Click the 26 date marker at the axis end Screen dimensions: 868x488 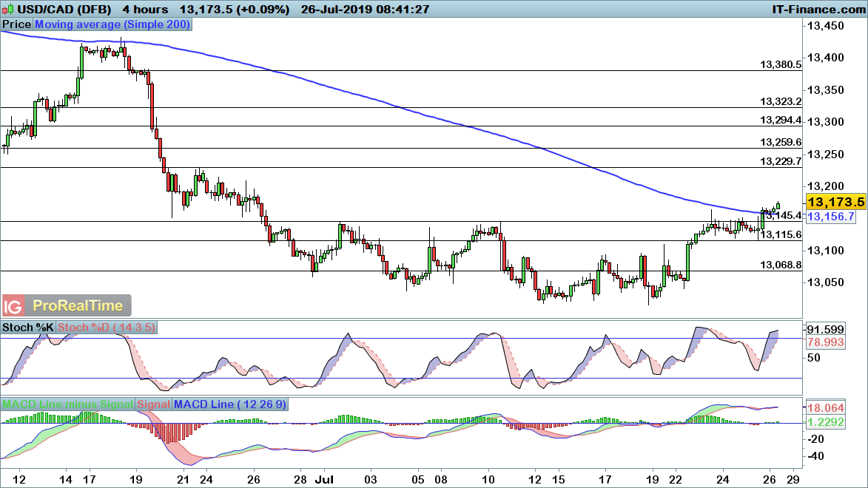[769, 480]
